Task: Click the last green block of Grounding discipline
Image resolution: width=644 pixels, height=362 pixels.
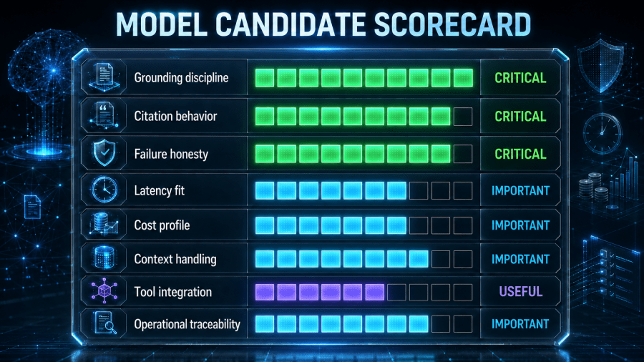Action: click(463, 78)
